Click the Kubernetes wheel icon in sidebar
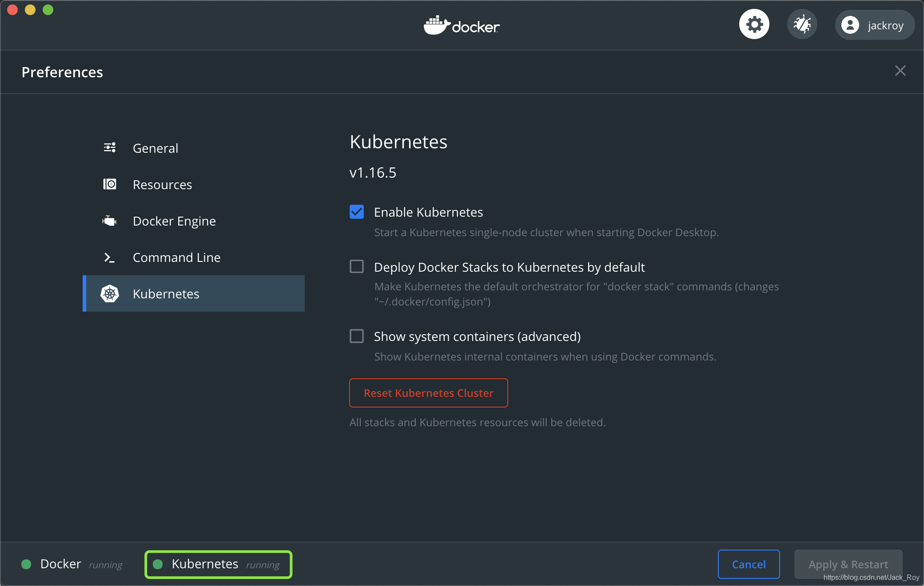The image size is (924, 586). pyautogui.click(x=110, y=293)
